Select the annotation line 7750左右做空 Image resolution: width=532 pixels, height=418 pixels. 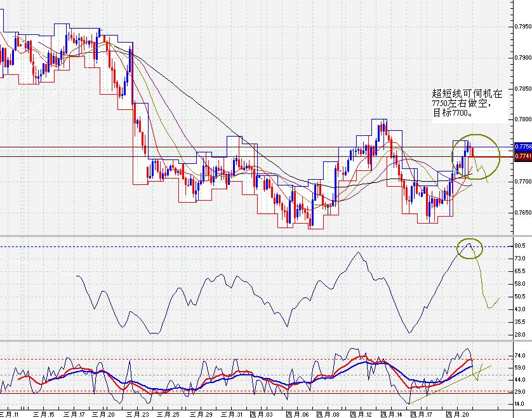click(462, 103)
